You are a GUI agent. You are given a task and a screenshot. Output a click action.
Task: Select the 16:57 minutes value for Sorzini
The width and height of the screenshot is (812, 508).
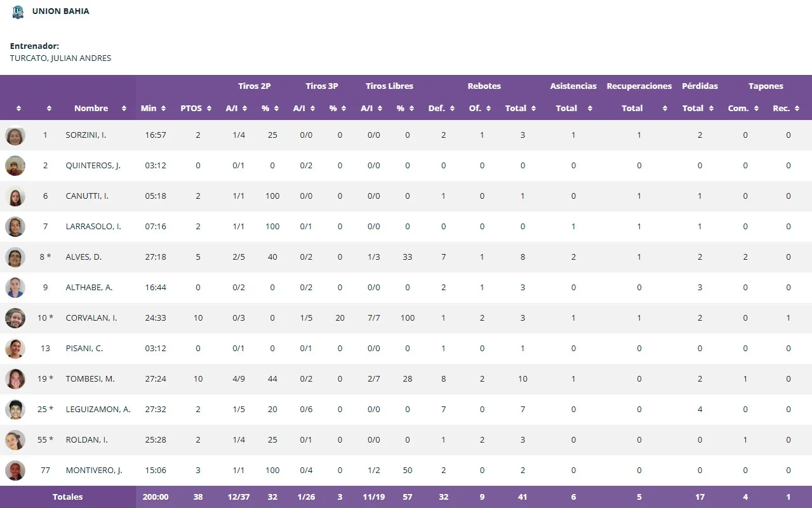[156, 135]
